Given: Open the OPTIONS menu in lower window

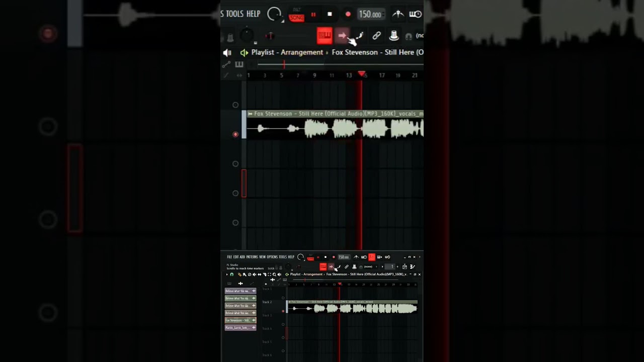Looking at the screenshot, I should (272, 257).
